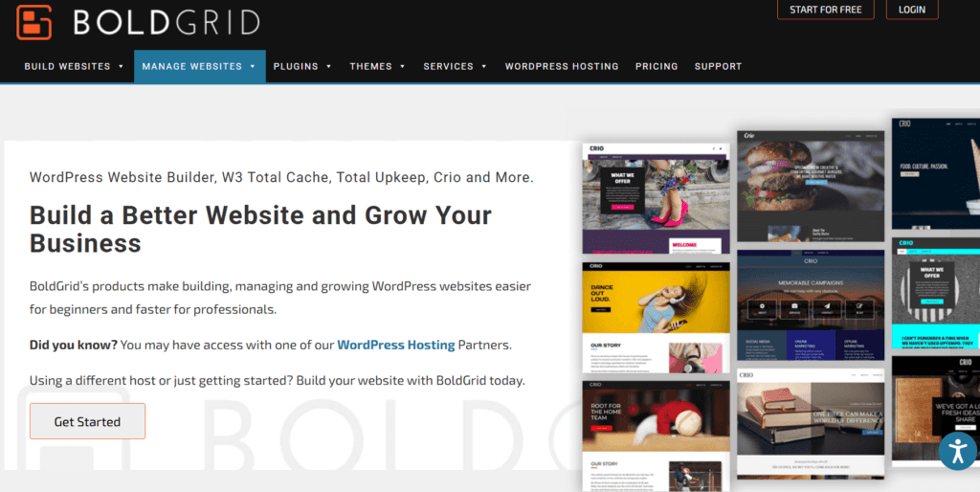
Task: Click the LOGIN button
Action: (911, 10)
